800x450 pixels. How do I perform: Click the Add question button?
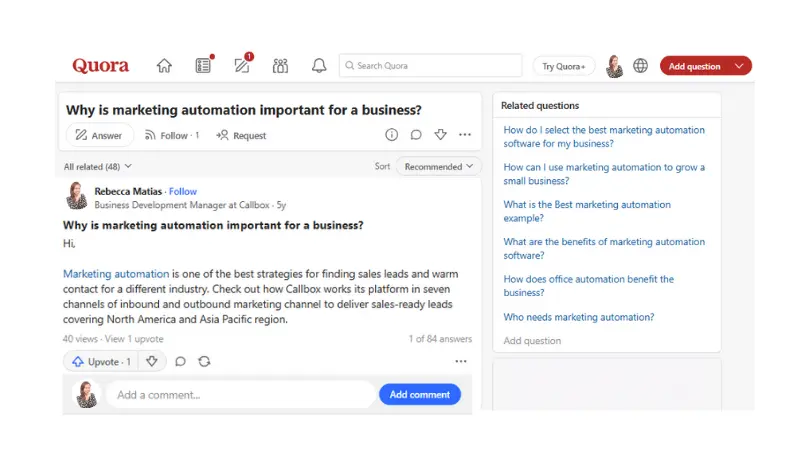point(694,66)
